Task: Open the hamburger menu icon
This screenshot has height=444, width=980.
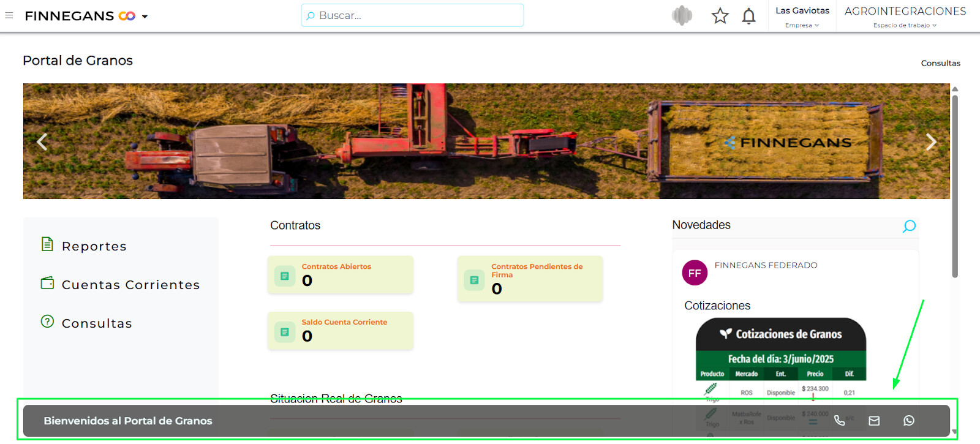Action: (x=9, y=15)
